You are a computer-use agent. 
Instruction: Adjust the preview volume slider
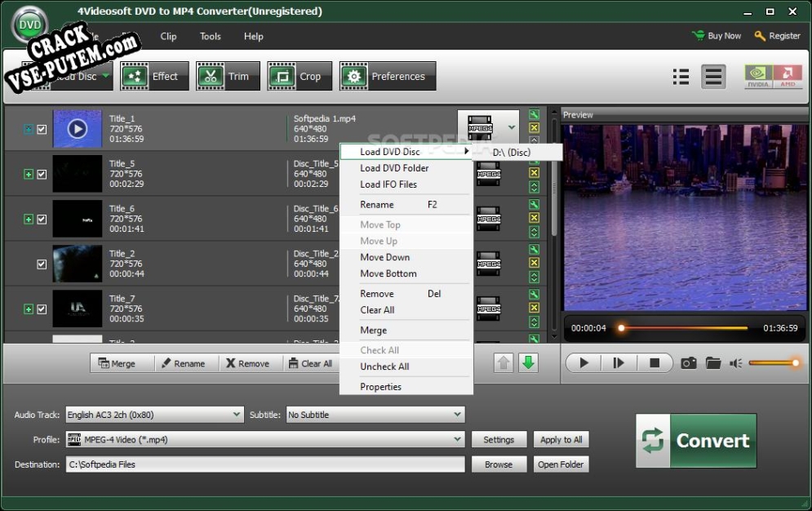(x=774, y=363)
